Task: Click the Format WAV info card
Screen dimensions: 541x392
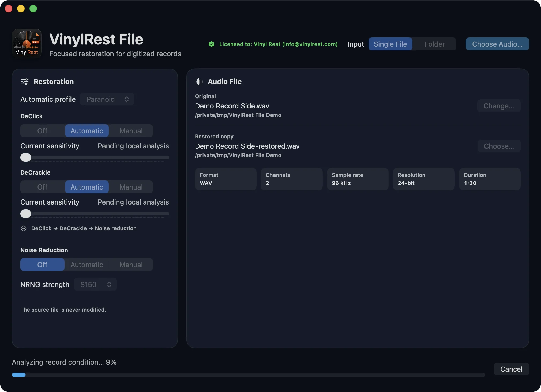Action: tap(226, 179)
